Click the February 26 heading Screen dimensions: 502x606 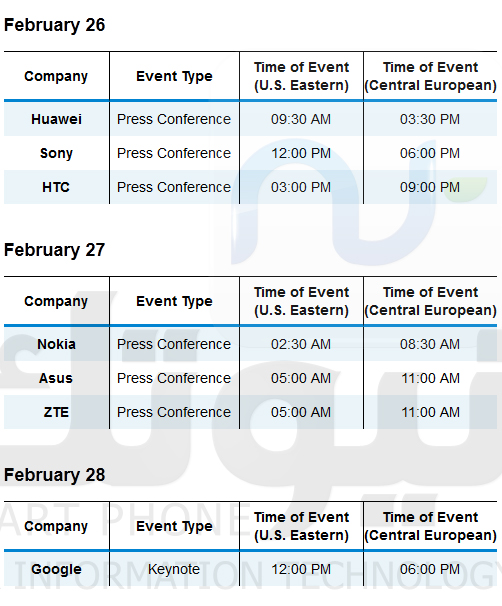coord(54,26)
